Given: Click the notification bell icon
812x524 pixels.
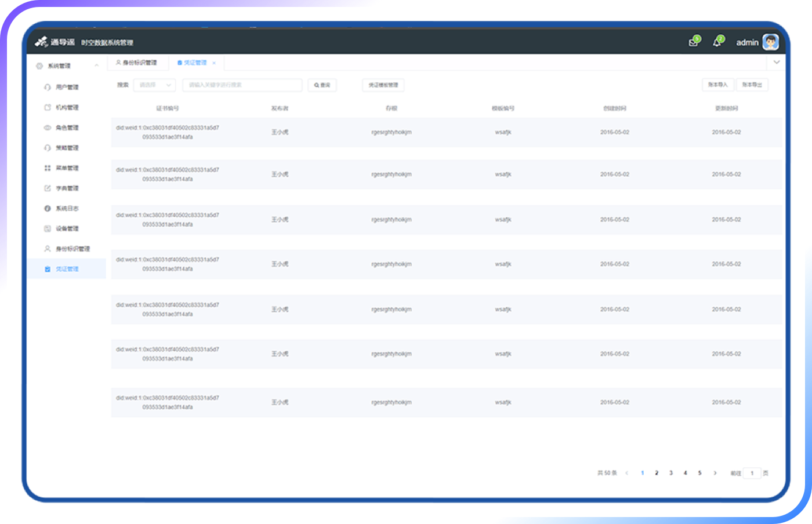Looking at the screenshot, I should 717,42.
